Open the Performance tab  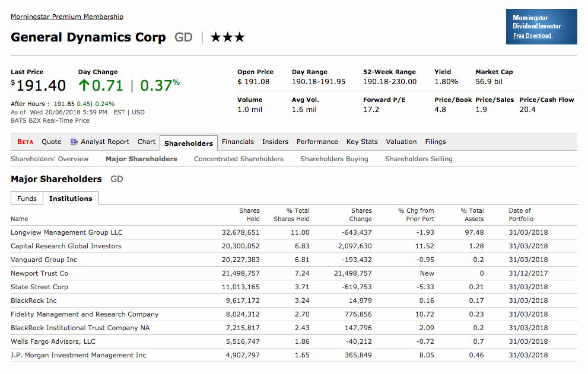pyautogui.click(x=317, y=142)
